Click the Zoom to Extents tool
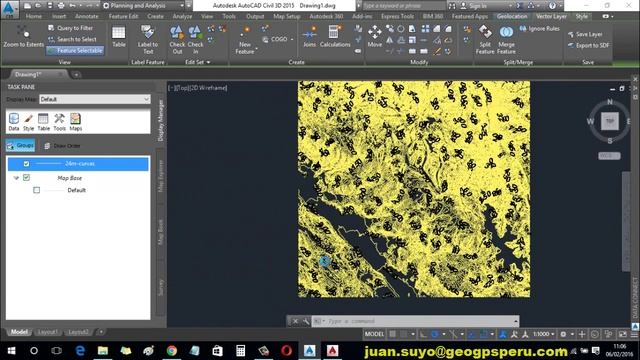 [23, 36]
